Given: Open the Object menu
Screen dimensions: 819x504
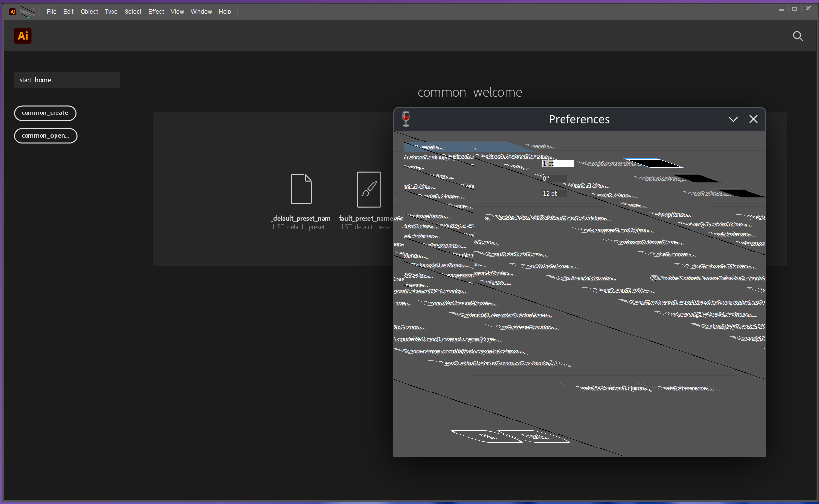Looking at the screenshot, I should point(89,12).
